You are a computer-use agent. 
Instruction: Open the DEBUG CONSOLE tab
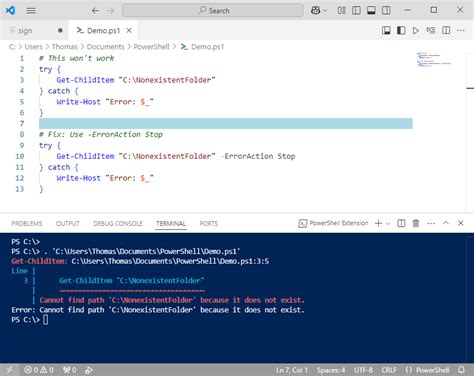tap(118, 223)
